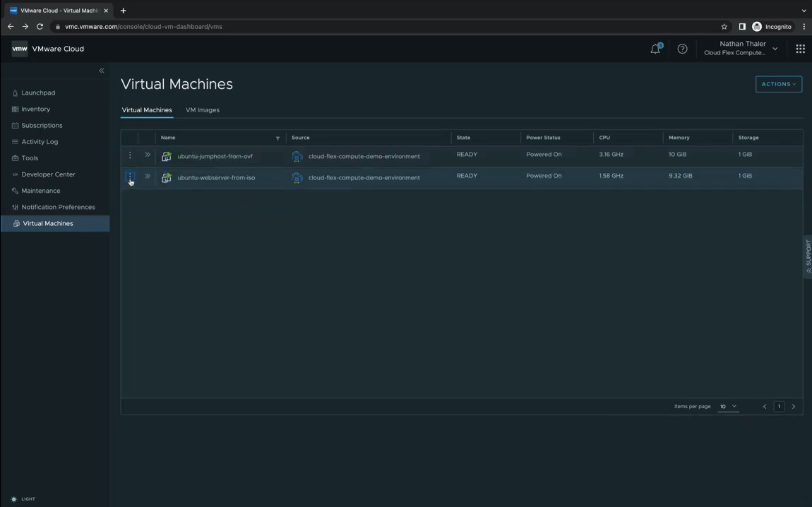The height and width of the screenshot is (507, 812).
Task: Toggle the LIGHT theme switch
Action: point(23,499)
